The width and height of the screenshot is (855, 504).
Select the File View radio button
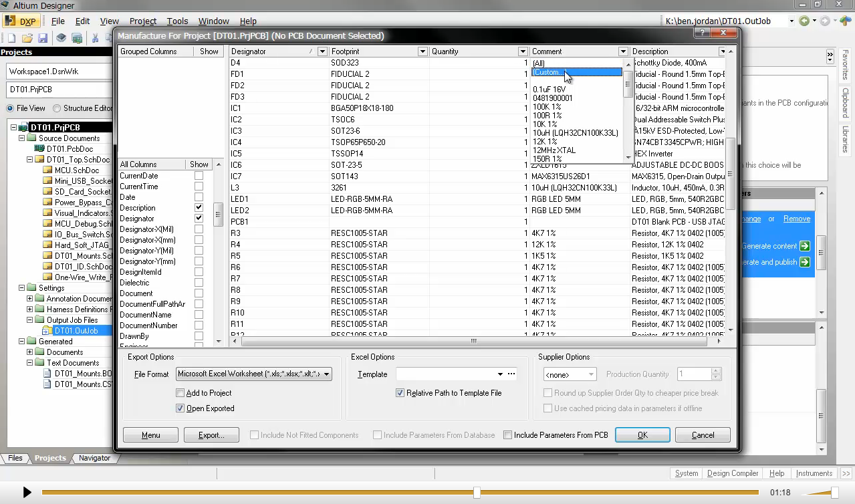11,108
